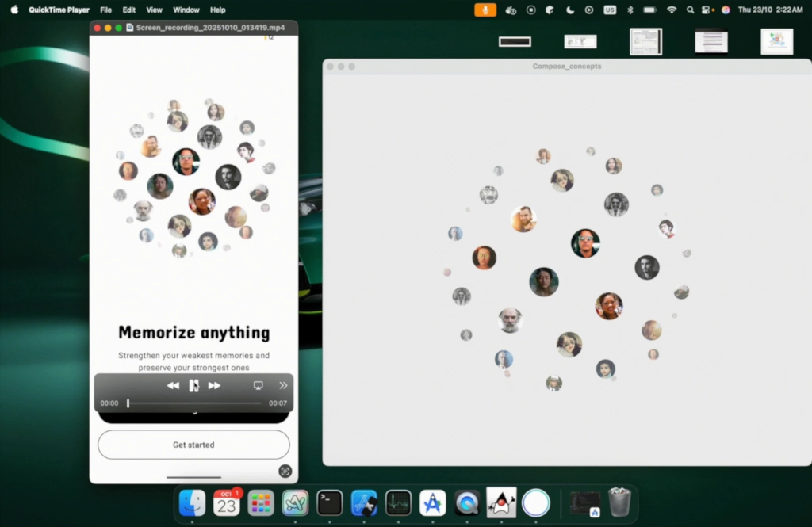812x527 pixels.
Task: Expand more controls with the double chevron
Action: [x=283, y=385]
